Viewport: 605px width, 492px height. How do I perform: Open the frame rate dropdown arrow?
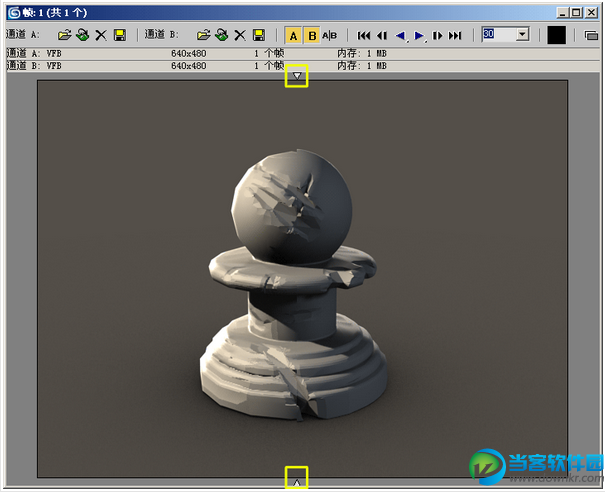(523, 34)
